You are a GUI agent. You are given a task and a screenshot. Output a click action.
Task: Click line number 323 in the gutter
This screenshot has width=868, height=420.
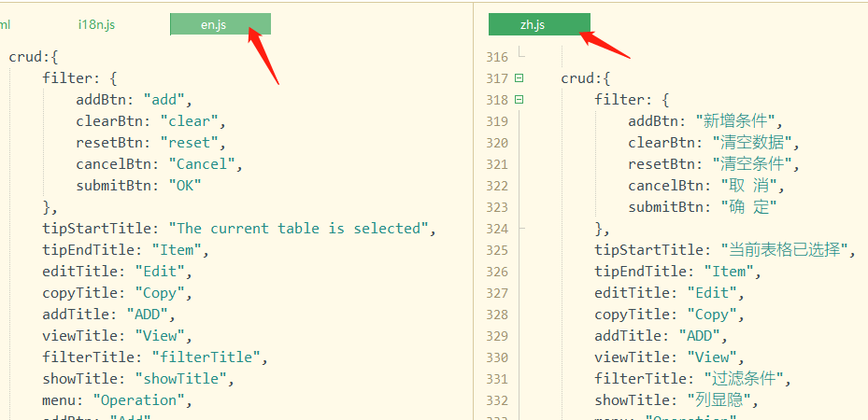click(497, 207)
